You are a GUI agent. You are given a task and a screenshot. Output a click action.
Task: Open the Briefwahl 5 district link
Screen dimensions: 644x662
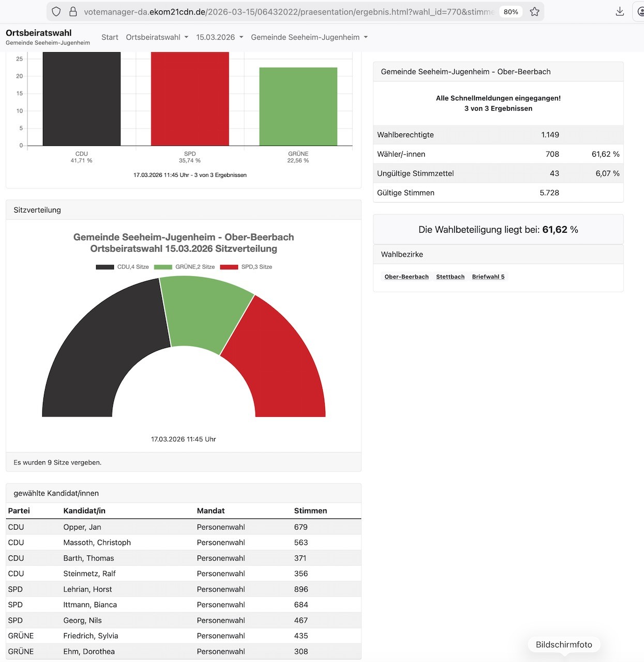(488, 277)
